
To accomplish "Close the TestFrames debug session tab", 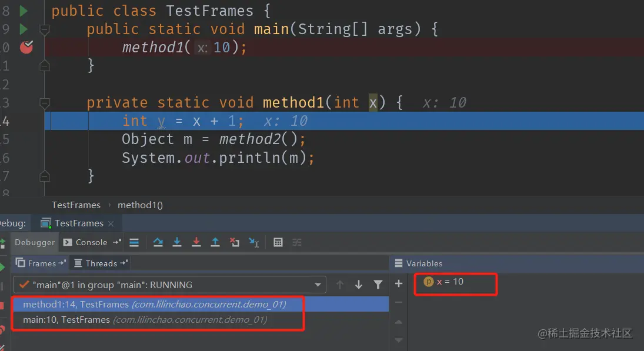I will [x=111, y=224].
